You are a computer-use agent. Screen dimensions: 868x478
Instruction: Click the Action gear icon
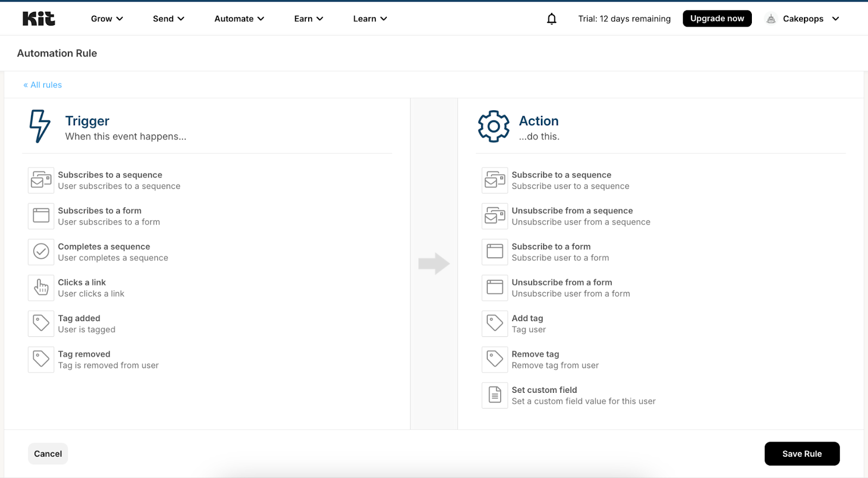tap(494, 126)
